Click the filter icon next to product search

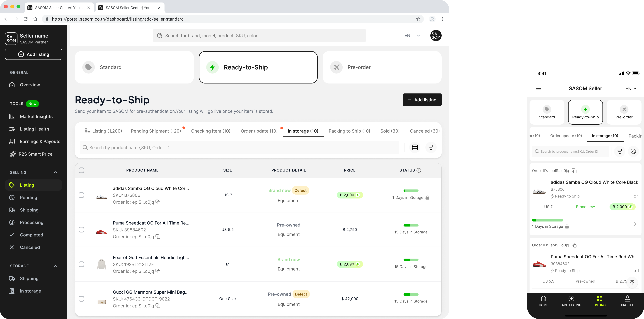pyautogui.click(x=431, y=148)
